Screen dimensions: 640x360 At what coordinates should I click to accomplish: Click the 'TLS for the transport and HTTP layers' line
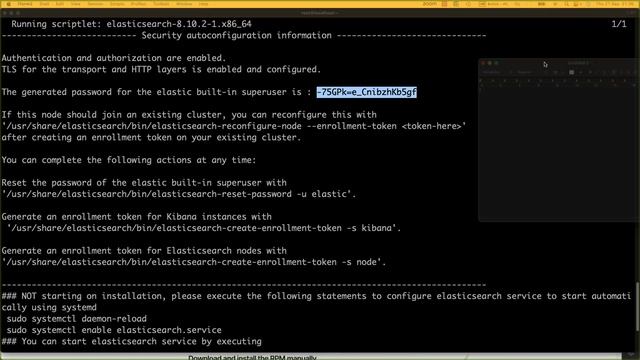click(161, 69)
